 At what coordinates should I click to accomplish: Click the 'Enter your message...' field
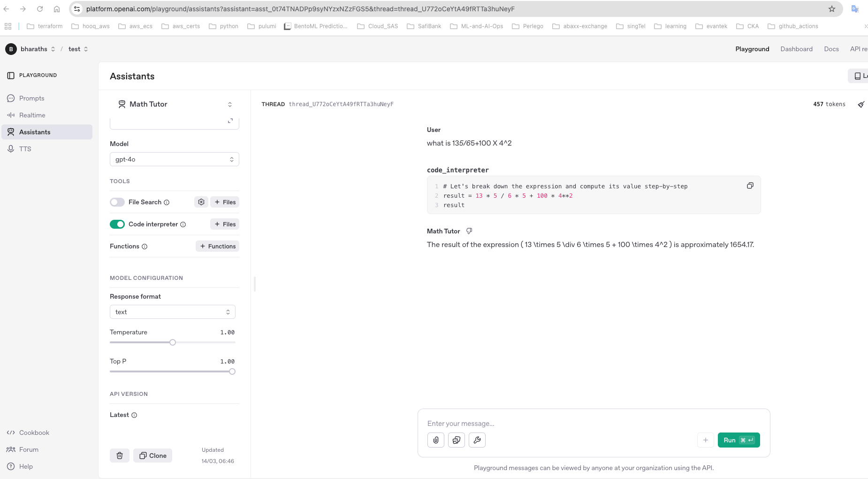click(x=594, y=424)
